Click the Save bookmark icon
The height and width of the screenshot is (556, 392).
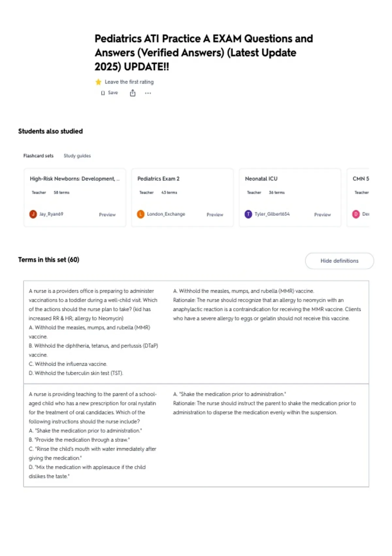103,93
